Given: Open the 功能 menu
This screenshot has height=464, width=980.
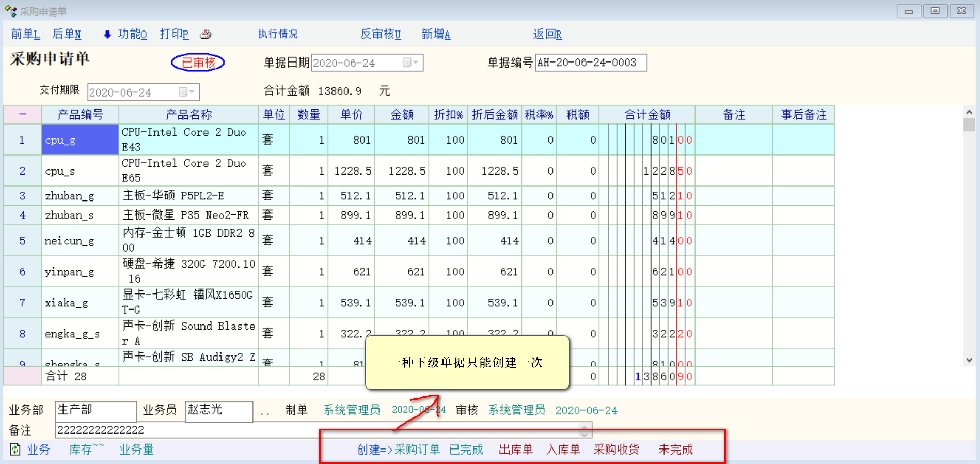Looking at the screenshot, I should [x=132, y=35].
